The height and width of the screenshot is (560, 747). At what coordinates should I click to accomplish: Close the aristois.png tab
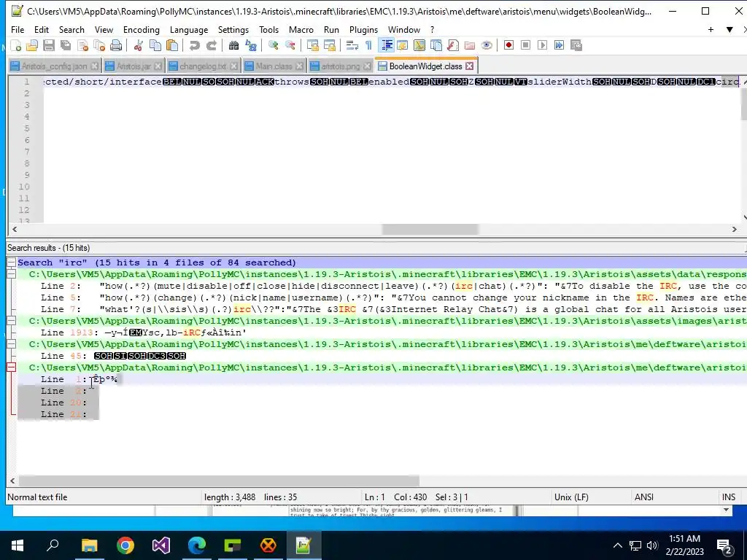coord(368,66)
